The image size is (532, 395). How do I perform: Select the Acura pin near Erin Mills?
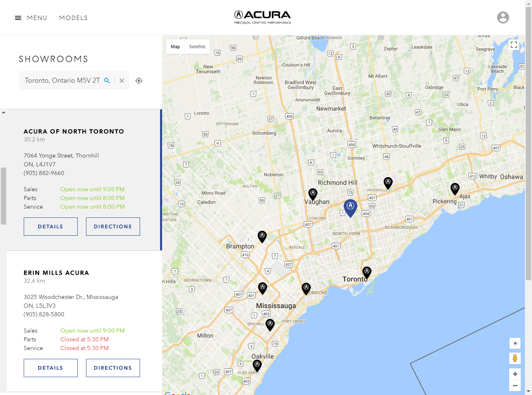click(x=270, y=325)
